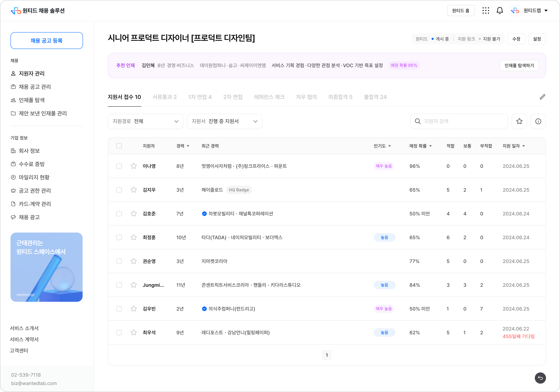Check the box for 권순영
This screenshot has height=392, width=560.
click(119, 261)
